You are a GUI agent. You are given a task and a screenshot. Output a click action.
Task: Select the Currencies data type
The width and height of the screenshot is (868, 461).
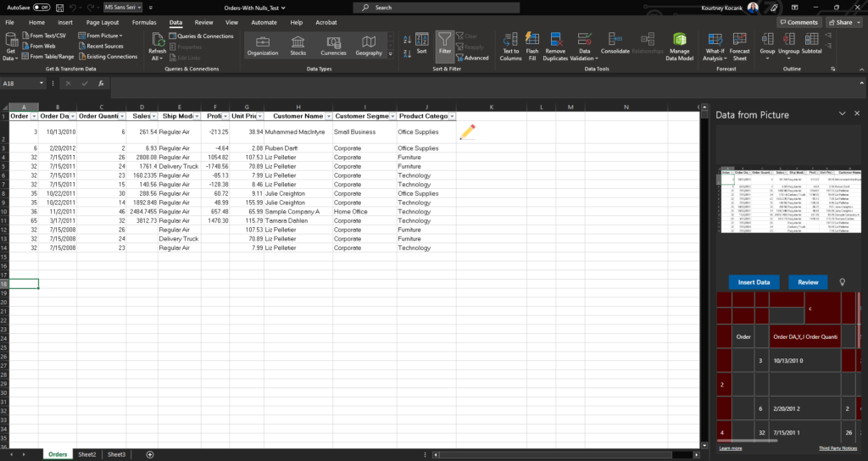333,46
